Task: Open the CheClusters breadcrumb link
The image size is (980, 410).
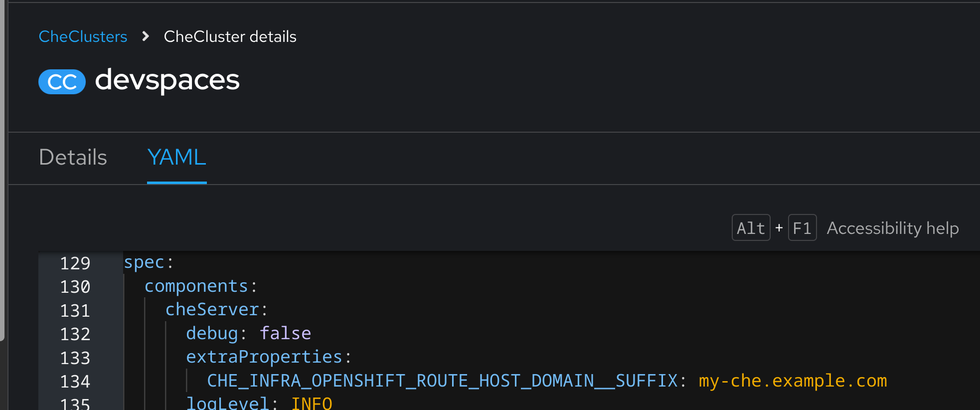Action: click(83, 36)
